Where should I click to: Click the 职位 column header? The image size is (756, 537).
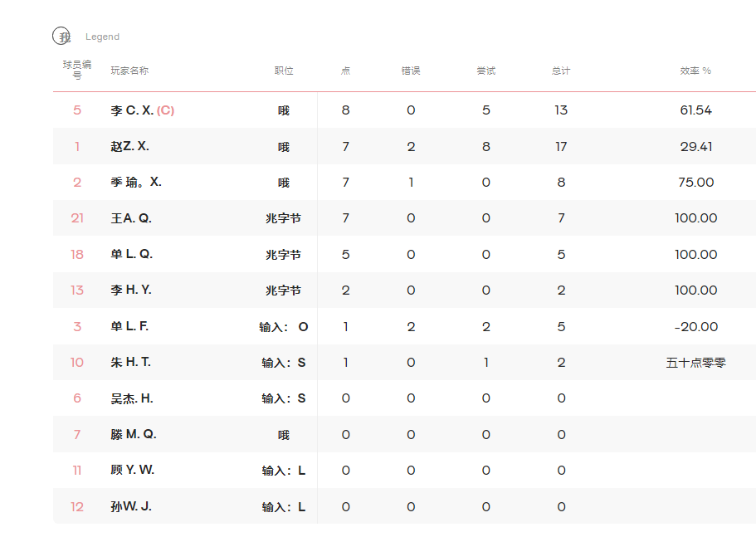[x=284, y=71]
